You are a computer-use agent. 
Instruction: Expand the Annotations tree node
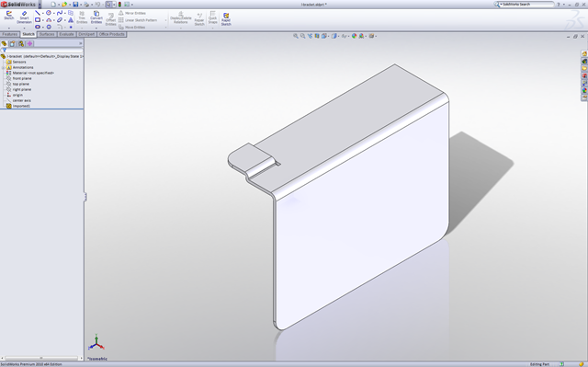coord(4,67)
